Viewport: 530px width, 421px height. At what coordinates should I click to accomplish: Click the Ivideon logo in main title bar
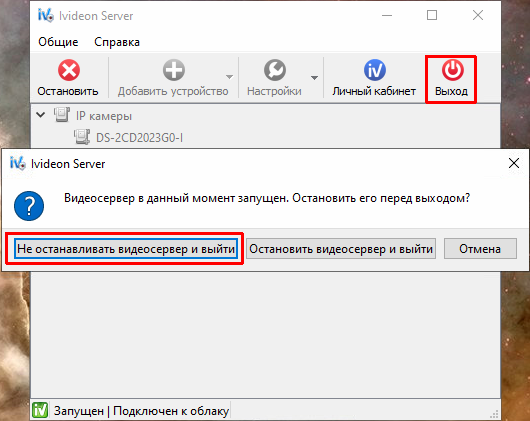pyautogui.click(x=46, y=15)
